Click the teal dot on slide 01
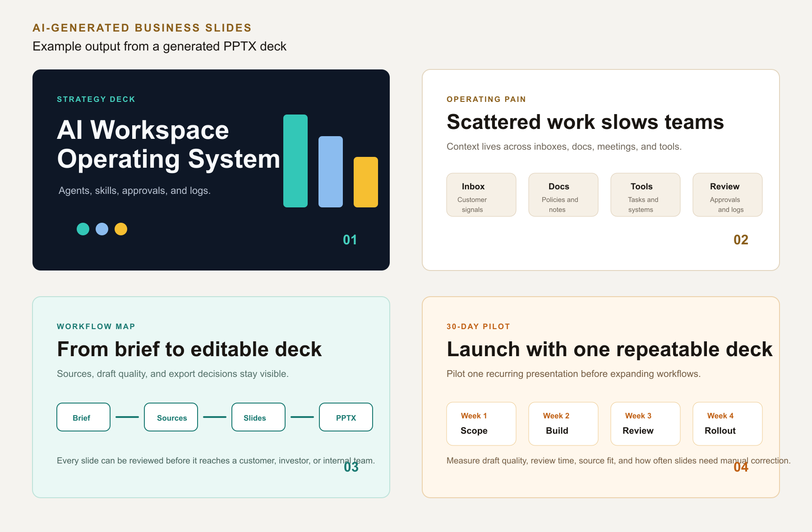Screen dimensions: 812x532 point(83,229)
